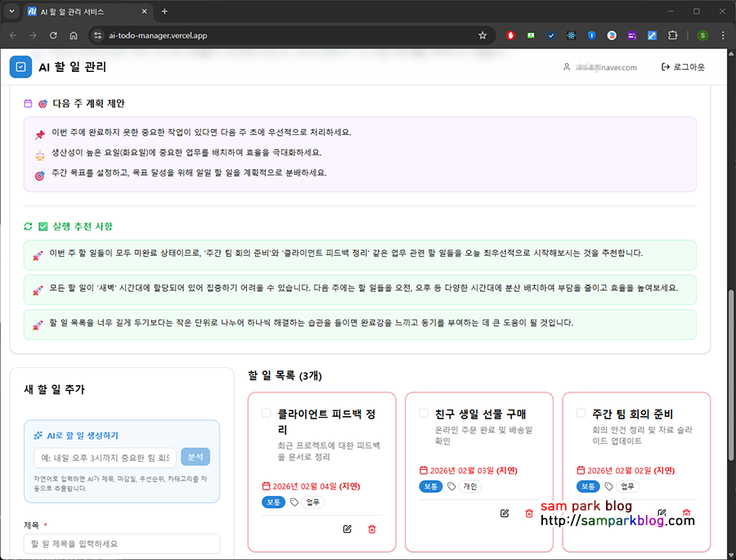Click the 할 일 목록 (3개) heading
The height and width of the screenshot is (560, 736).
pos(285,375)
